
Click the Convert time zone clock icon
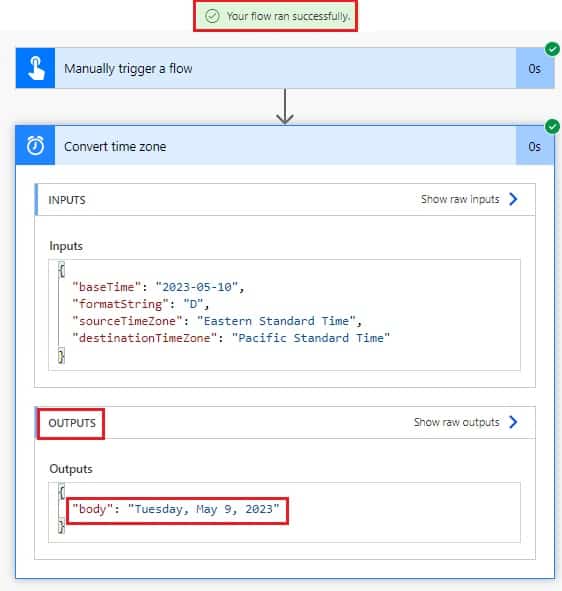35,146
